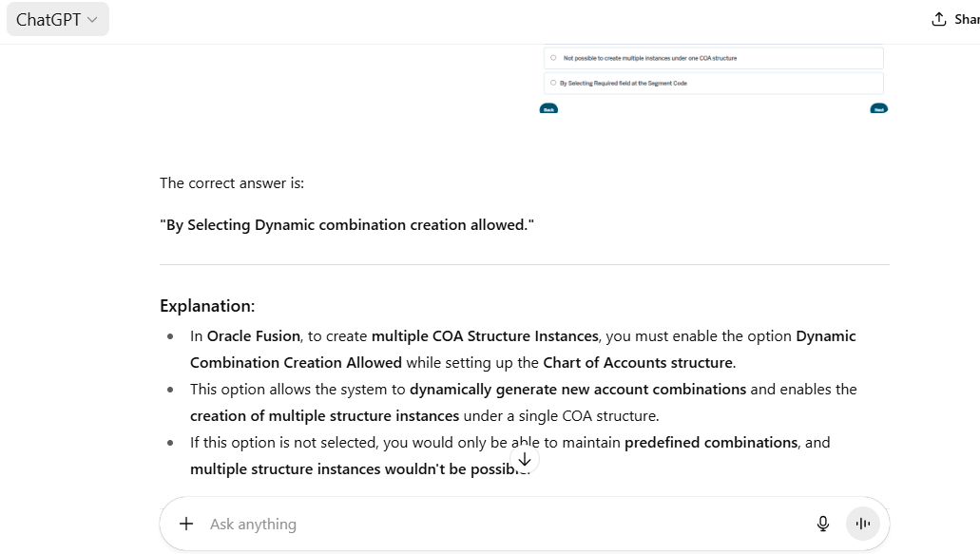Click the "Explanation:" heading
This screenshot has width=980, height=554.
(x=207, y=306)
